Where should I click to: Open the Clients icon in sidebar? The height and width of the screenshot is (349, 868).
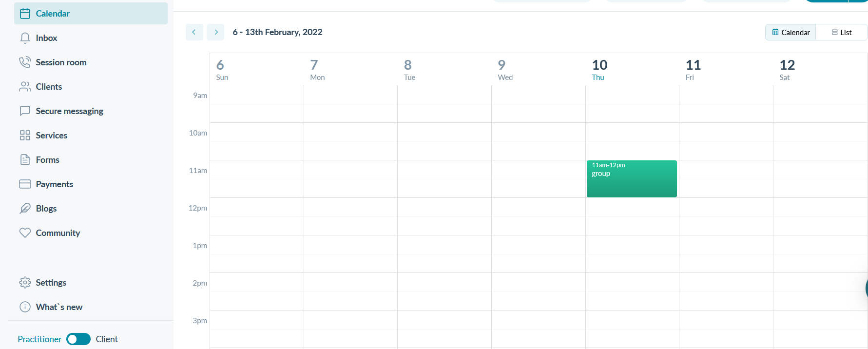click(x=25, y=86)
